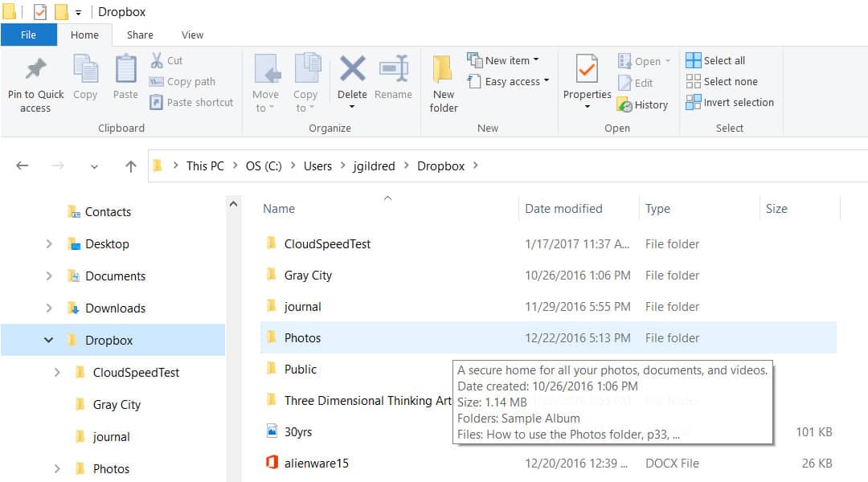
Task: Switch to the Share tab
Action: [139, 35]
